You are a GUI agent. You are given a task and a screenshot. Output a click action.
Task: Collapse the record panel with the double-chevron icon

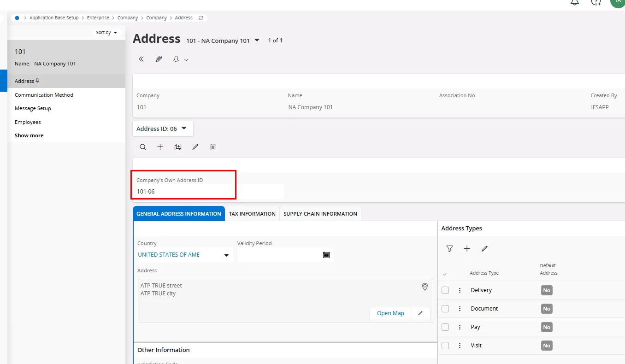[x=142, y=59]
